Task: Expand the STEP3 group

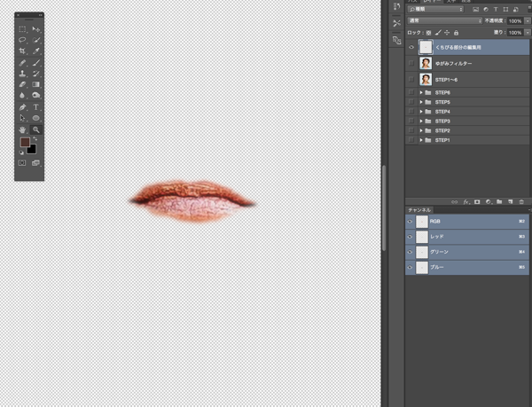Action: click(x=421, y=121)
